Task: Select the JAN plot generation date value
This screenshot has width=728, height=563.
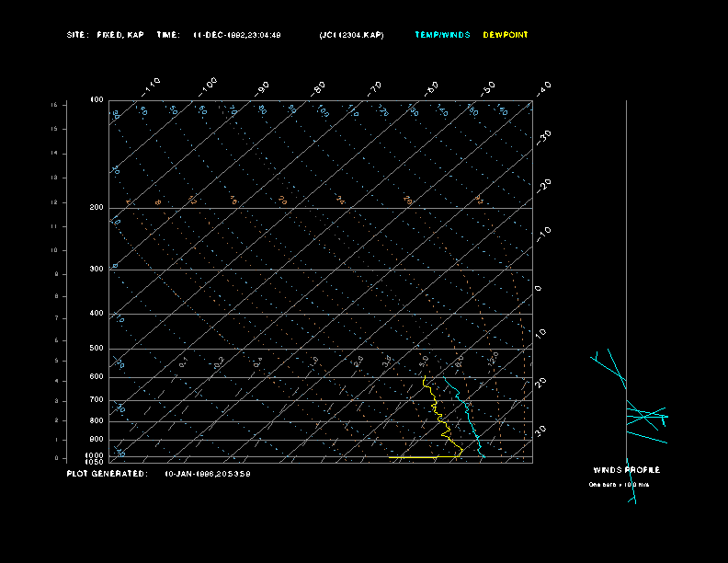Action: point(208,474)
